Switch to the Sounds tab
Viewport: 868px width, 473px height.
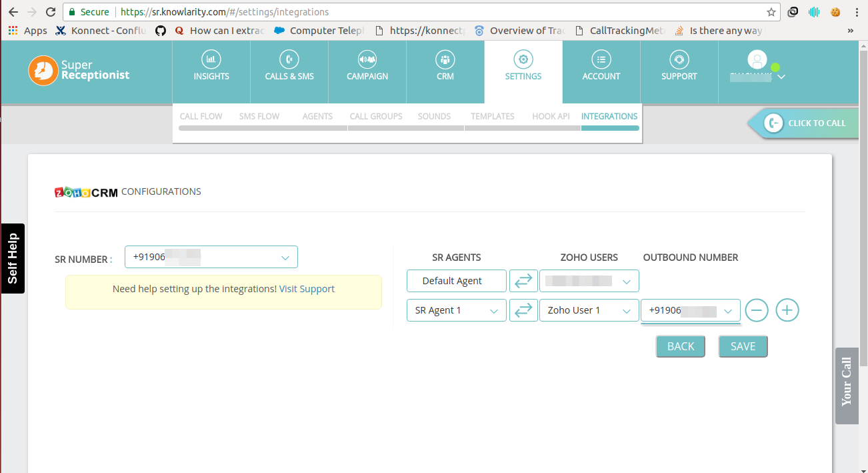[434, 116]
